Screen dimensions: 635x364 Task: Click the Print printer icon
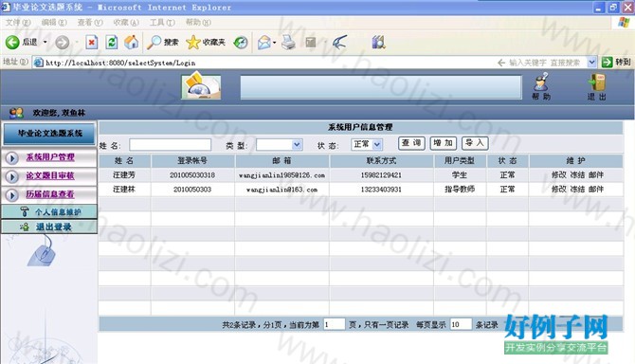click(288, 42)
